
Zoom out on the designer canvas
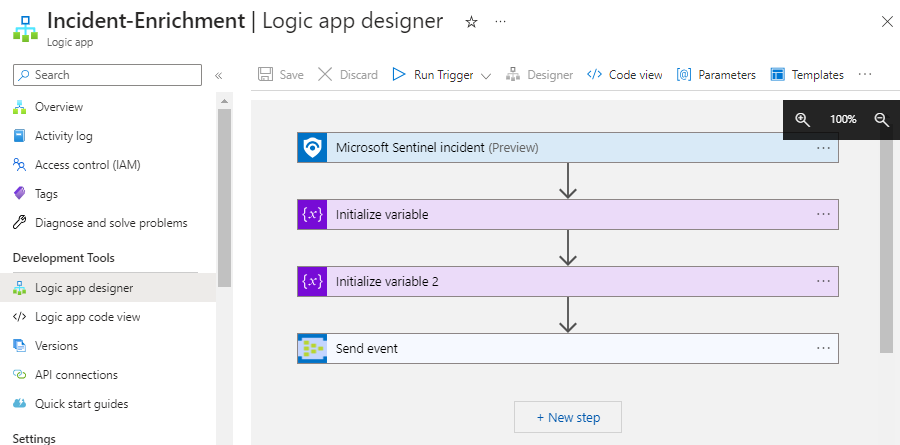point(882,119)
